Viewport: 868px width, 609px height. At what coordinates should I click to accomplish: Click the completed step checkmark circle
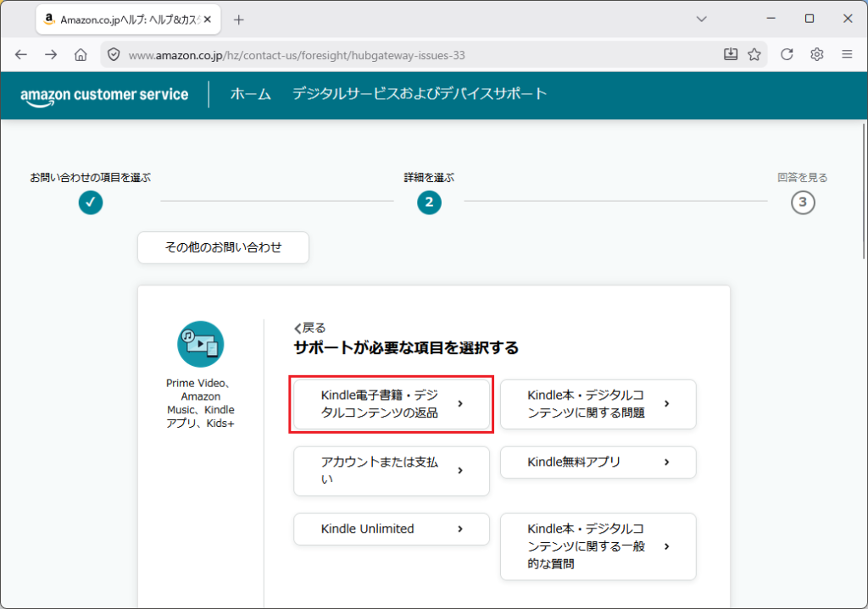90,202
